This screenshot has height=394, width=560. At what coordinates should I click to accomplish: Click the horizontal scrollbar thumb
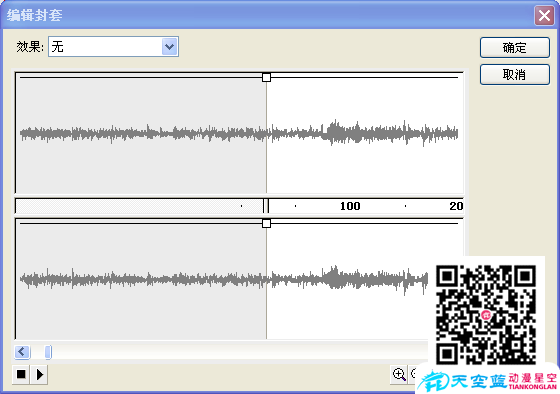(x=48, y=352)
